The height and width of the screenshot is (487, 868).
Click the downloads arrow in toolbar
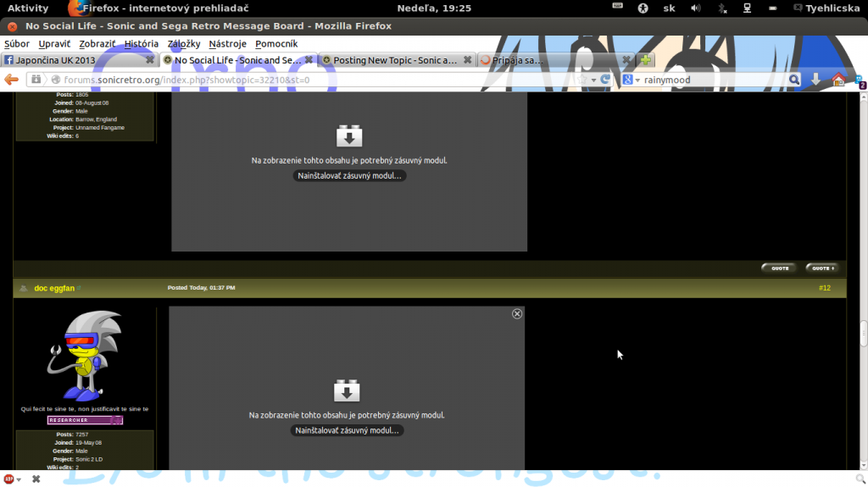tap(815, 80)
